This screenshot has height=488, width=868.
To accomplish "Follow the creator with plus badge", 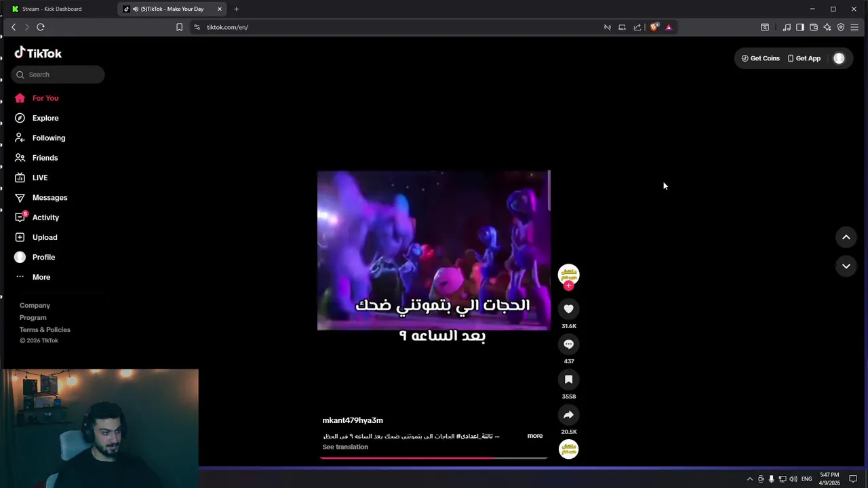I will [568, 285].
